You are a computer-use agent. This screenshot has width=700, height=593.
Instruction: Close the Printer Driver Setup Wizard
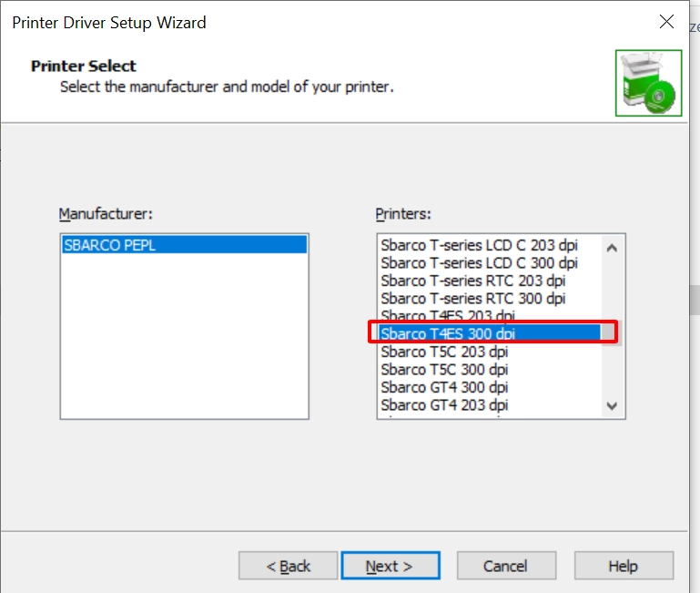(666, 22)
